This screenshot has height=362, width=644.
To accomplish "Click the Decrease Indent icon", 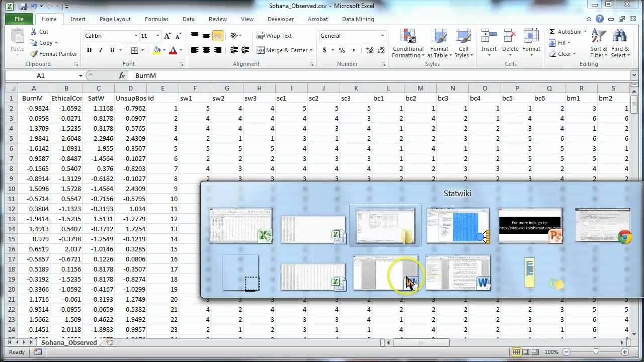I will (x=234, y=50).
